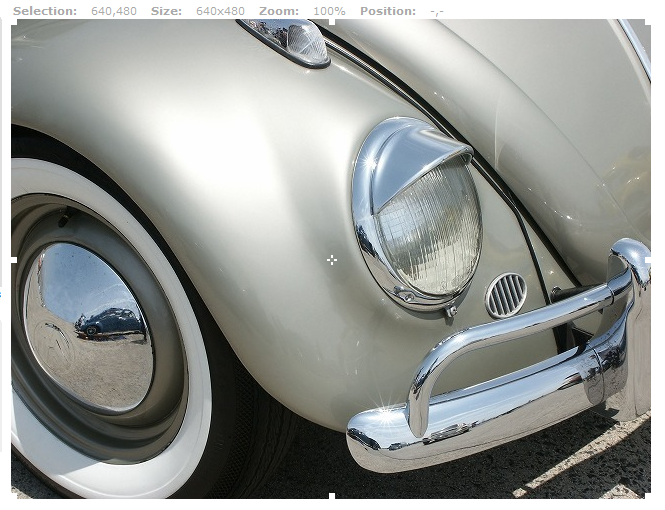
Task: Click the "Size:" label
Action: (x=166, y=11)
